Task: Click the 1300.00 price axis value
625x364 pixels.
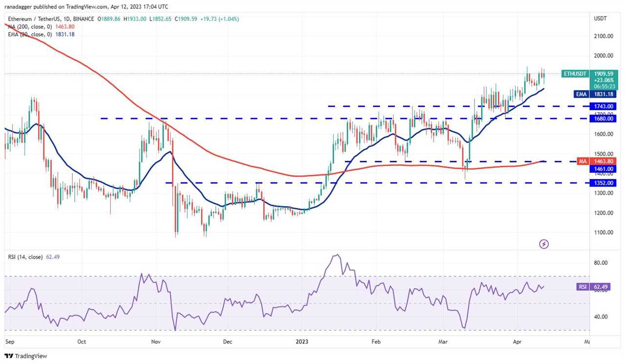Action: 604,193
